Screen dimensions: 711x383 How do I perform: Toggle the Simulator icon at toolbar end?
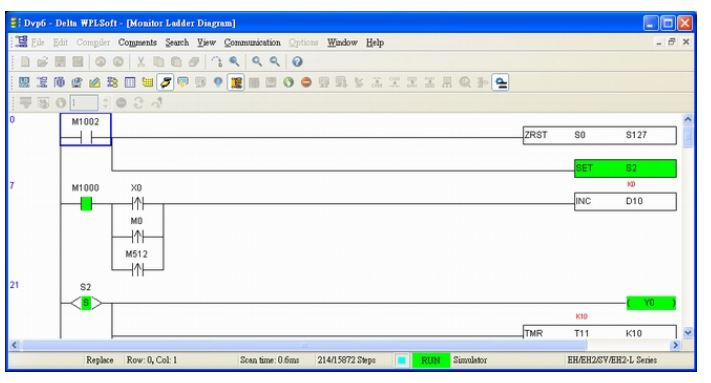click(x=501, y=82)
